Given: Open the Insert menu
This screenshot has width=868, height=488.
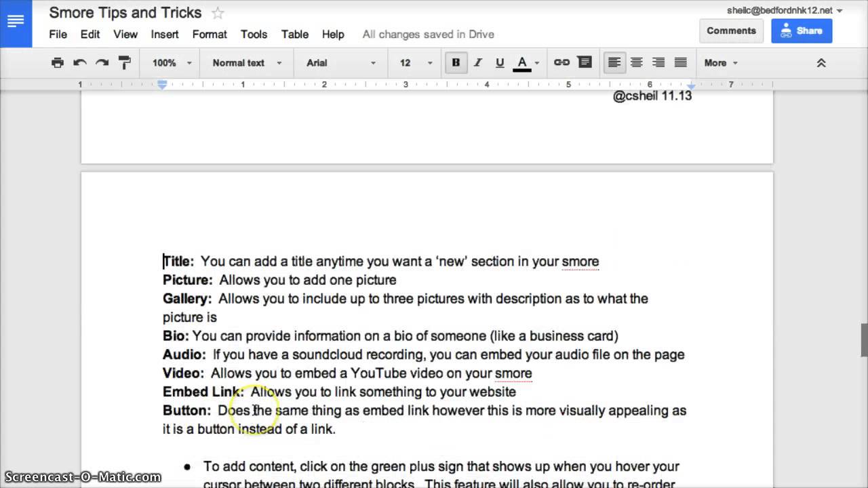Looking at the screenshot, I should (x=165, y=34).
